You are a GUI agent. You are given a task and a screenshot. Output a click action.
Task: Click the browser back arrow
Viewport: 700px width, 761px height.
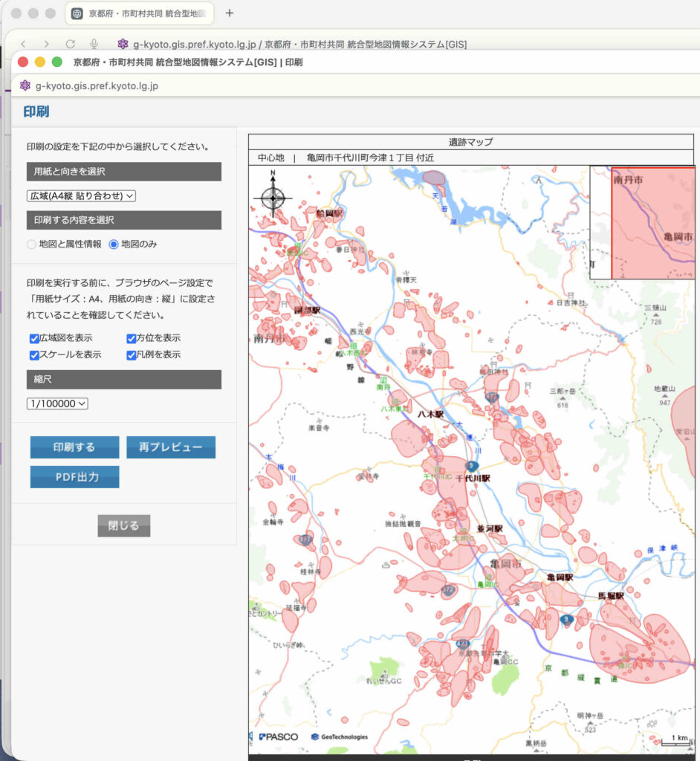tap(23, 45)
